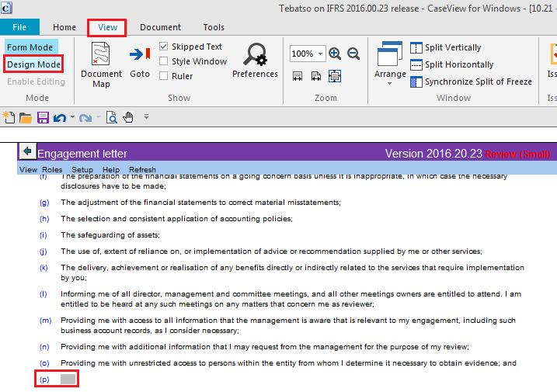
Task: Click the zoom in magnifier
Action: 336,54
